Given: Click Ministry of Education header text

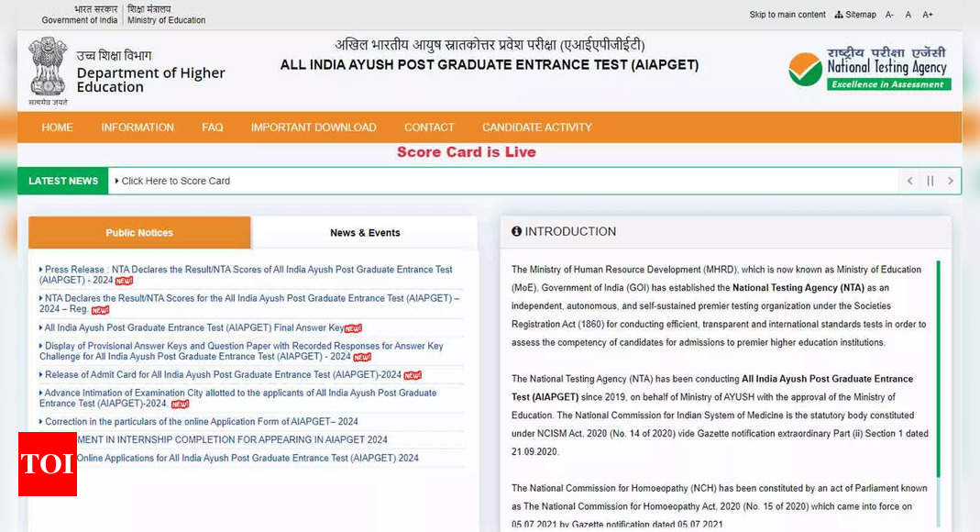Looking at the screenshot, I should point(166,20).
